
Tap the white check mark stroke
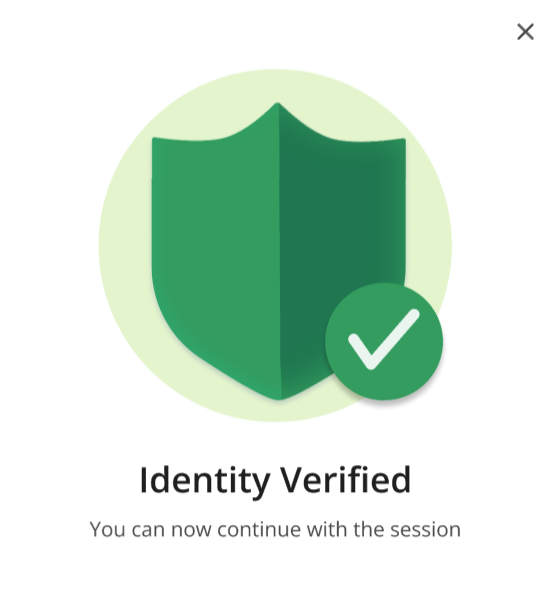click(x=384, y=339)
